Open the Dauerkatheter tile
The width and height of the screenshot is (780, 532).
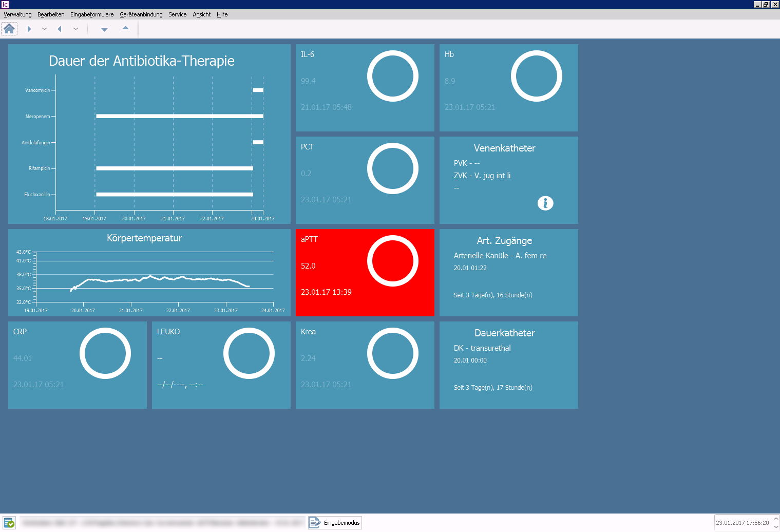click(508, 365)
